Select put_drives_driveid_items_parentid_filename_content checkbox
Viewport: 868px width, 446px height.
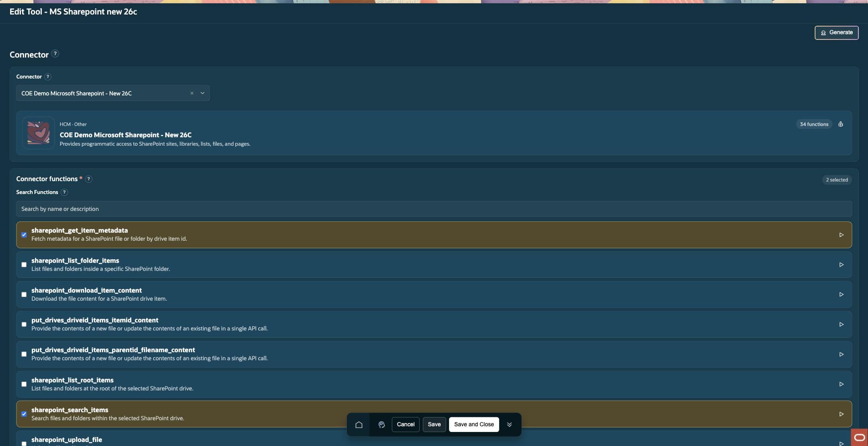point(24,354)
